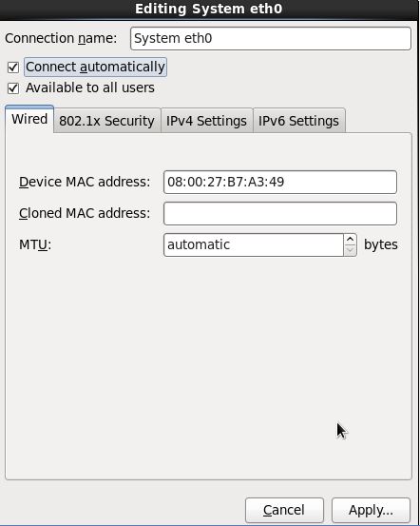The width and height of the screenshot is (420, 526).
Task: Apply the connection changes
Action: [x=371, y=510]
